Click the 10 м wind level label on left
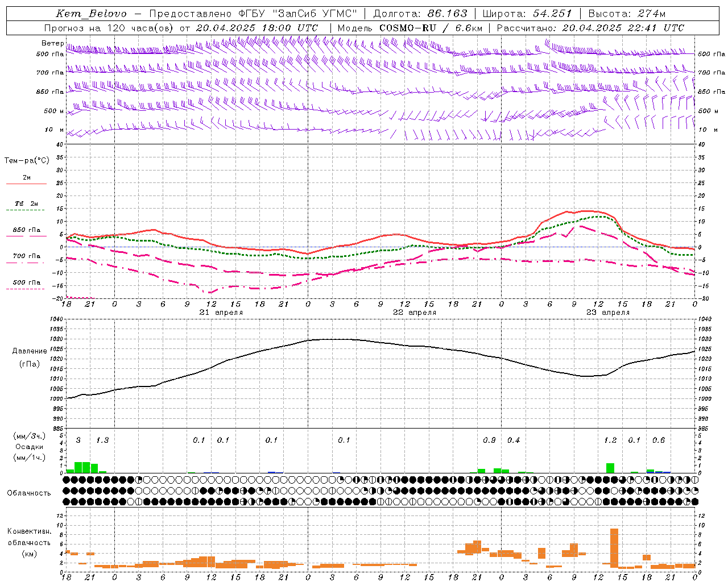Viewport: 728px width, 582px height. 54,130
